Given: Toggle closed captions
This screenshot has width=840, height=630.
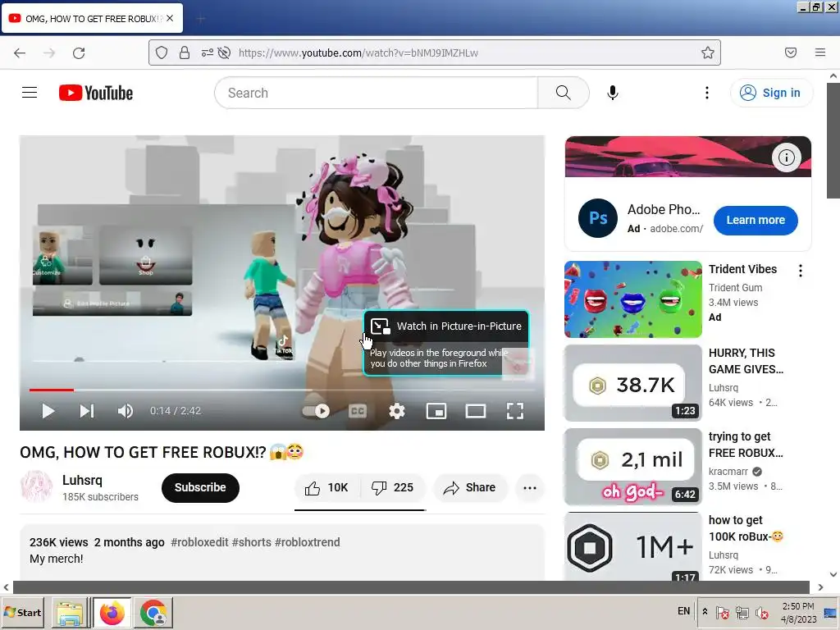Looking at the screenshot, I should [x=358, y=411].
